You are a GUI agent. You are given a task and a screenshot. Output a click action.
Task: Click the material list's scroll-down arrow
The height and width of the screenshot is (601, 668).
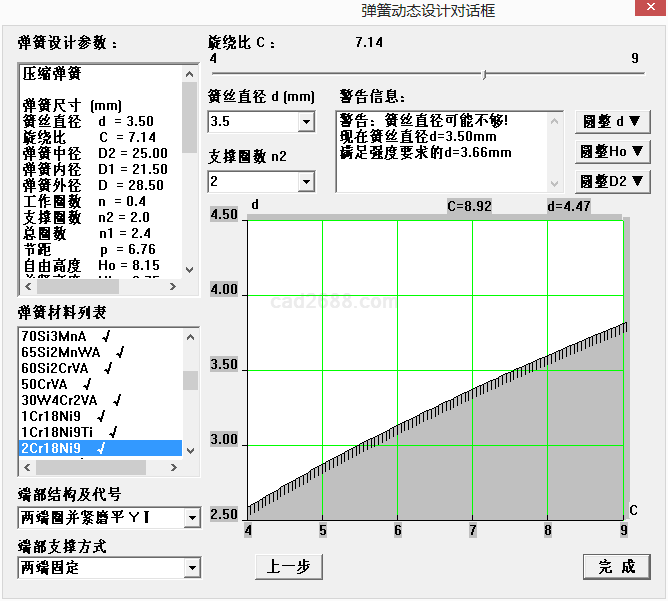coord(190,450)
